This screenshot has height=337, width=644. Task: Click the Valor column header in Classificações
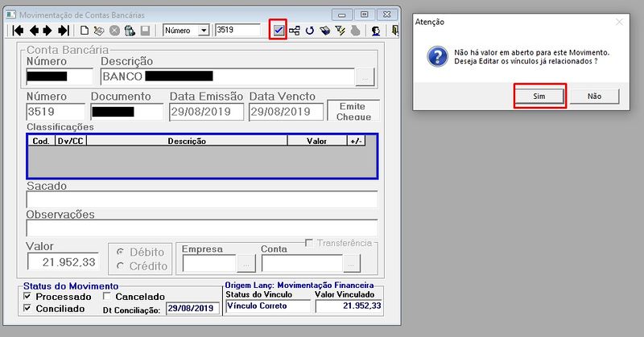(x=316, y=141)
